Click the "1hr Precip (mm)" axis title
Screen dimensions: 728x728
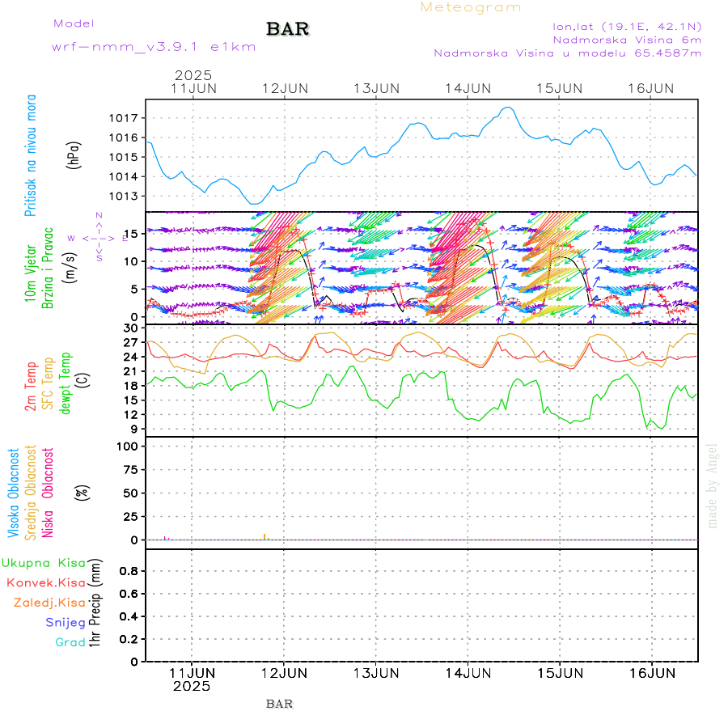click(x=95, y=603)
